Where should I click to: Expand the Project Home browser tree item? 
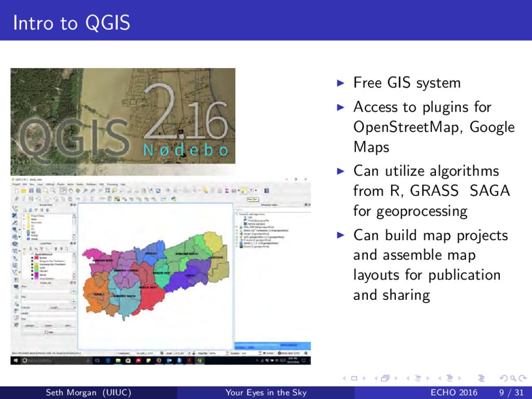[x=25, y=215]
